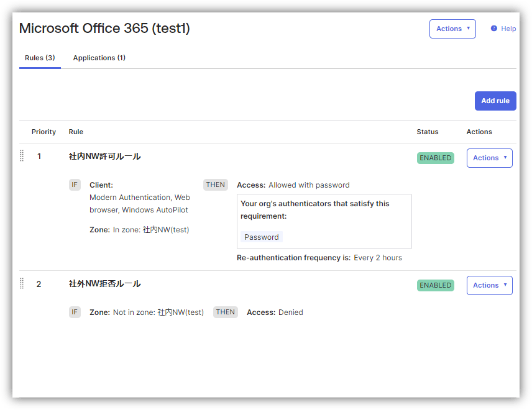
Task: Click 'In zone: 社内NW(test)' zone text
Action: click(151, 230)
